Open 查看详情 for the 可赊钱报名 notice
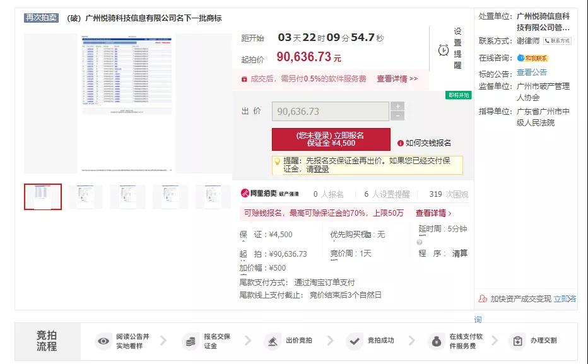Image resolution: width=588 pixels, height=364 pixels. pyautogui.click(x=433, y=213)
